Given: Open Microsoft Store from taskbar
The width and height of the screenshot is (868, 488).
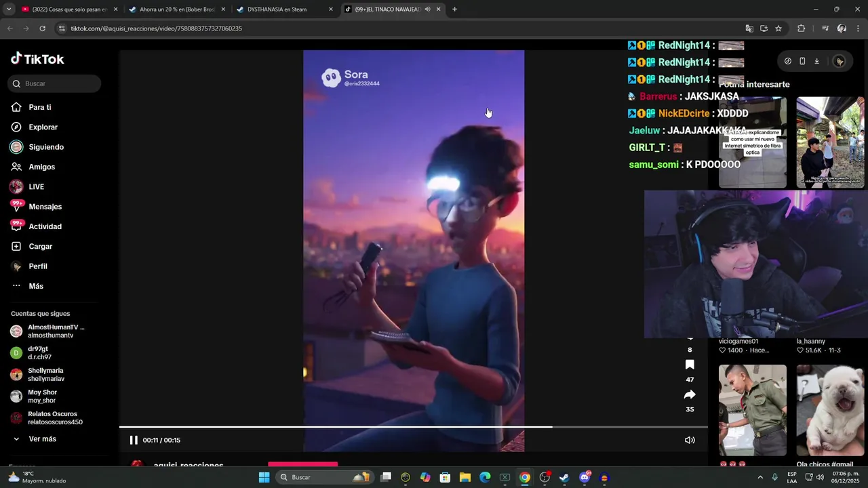Looking at the screenshot, I should coord(445,477).
